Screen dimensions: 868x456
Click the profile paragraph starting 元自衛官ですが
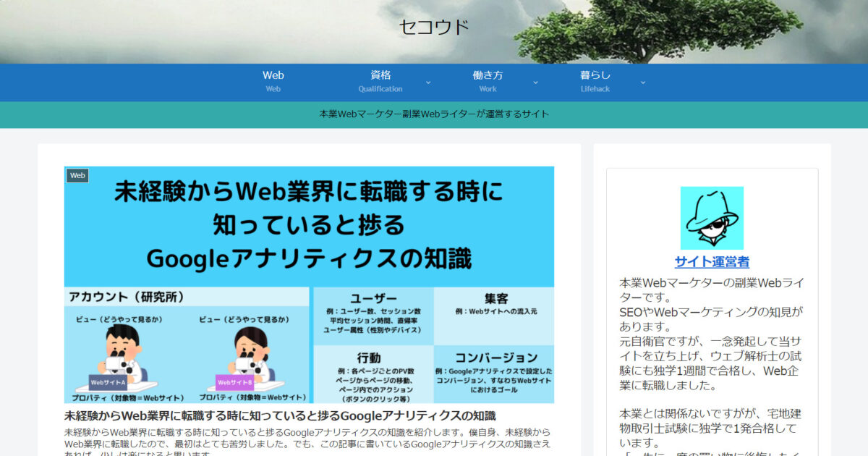pos(712,363)
